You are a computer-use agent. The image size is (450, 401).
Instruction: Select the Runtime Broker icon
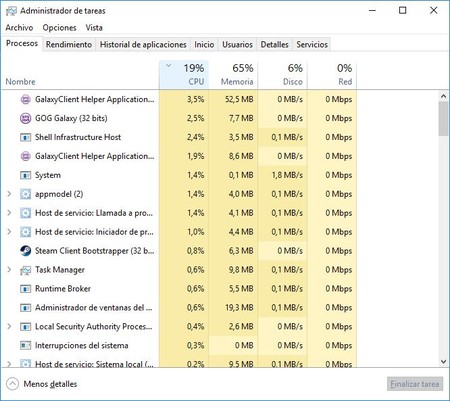[x=25, y=289]
